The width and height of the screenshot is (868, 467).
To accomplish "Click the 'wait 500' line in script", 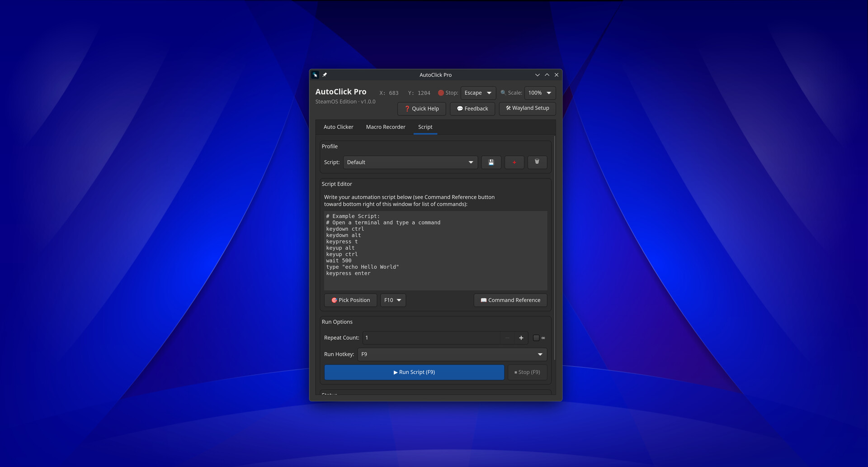I will tap(339, 261).
